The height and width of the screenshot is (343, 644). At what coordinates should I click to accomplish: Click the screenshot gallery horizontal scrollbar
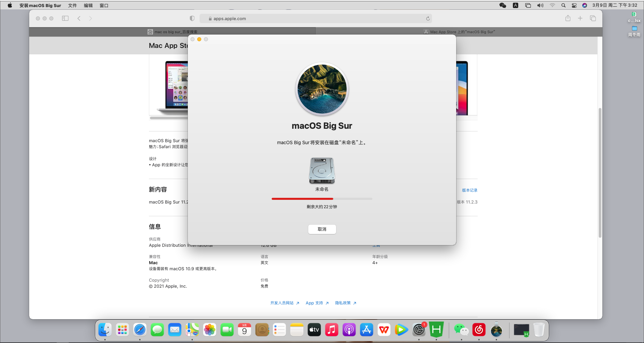(x=168, y=118)
